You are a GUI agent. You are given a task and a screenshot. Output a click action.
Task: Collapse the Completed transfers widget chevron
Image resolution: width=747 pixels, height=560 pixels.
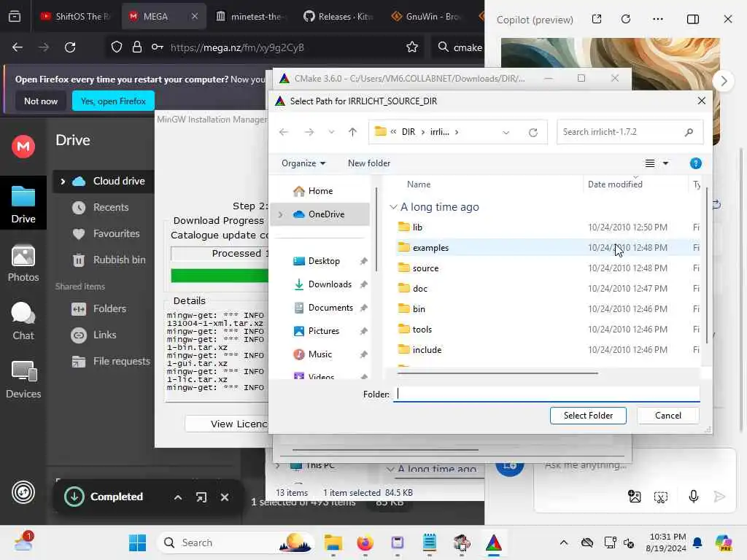[x=178, y=497]
